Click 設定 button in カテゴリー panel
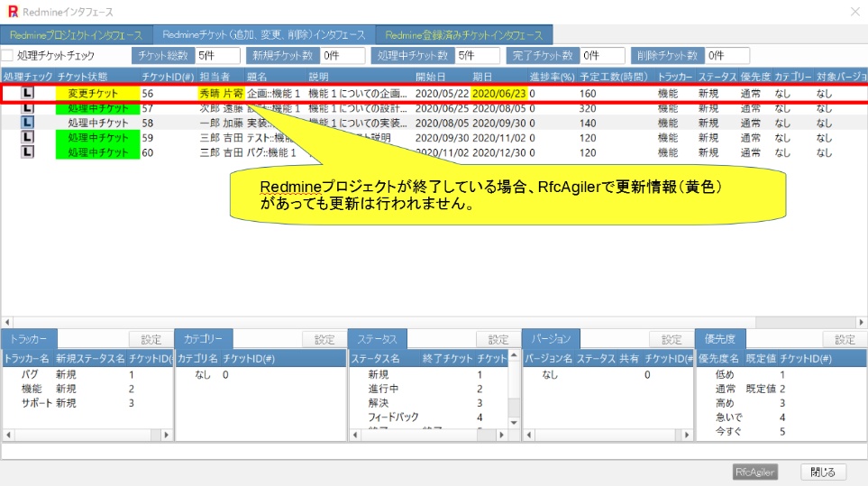Screen dimensions: 868x486 [x=324, y=339]
